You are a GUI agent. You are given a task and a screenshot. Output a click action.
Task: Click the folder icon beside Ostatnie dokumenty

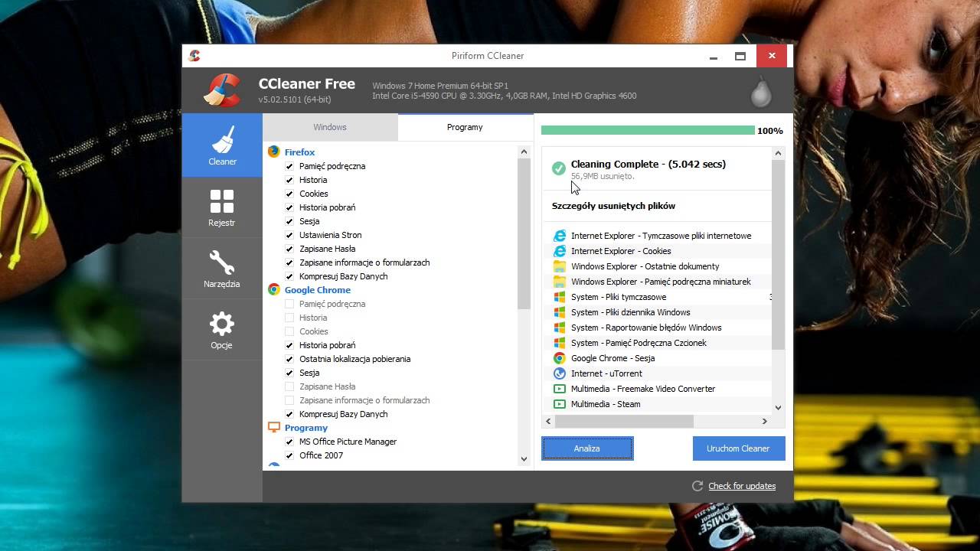(560, 266)
